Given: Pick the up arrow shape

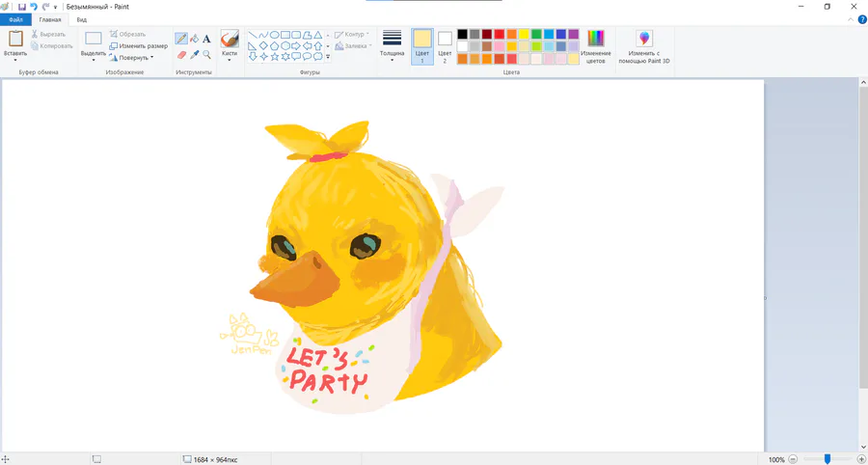Looking at the screenshot, I should tap(317, 45).
